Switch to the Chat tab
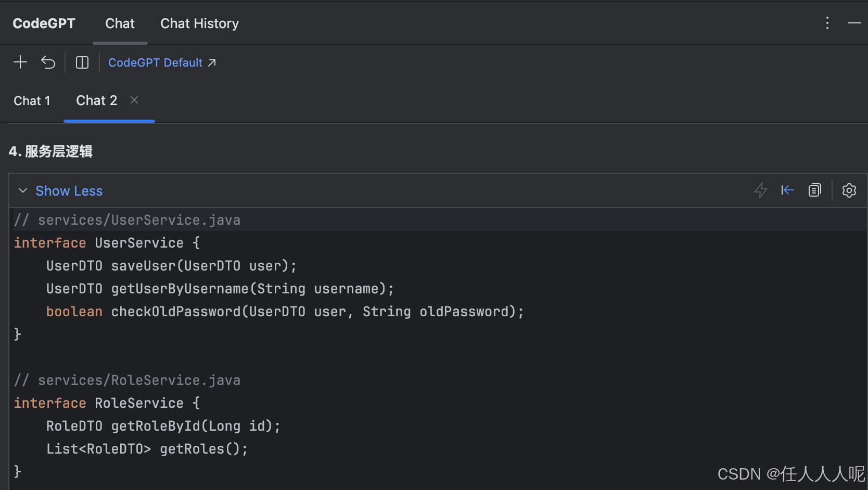868x490 pixels. [x=120, y=23]
